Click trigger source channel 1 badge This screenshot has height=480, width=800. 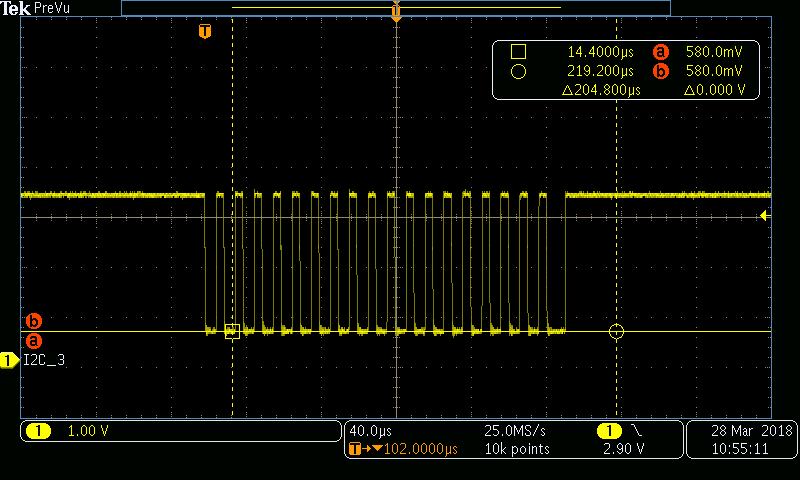tap(609, 431)
